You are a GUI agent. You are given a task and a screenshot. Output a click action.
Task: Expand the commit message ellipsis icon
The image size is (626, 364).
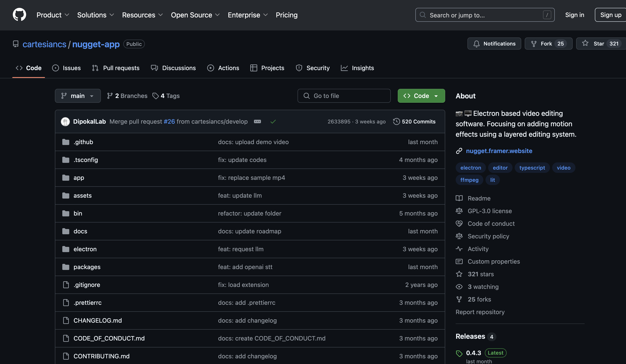click(257, 121)
